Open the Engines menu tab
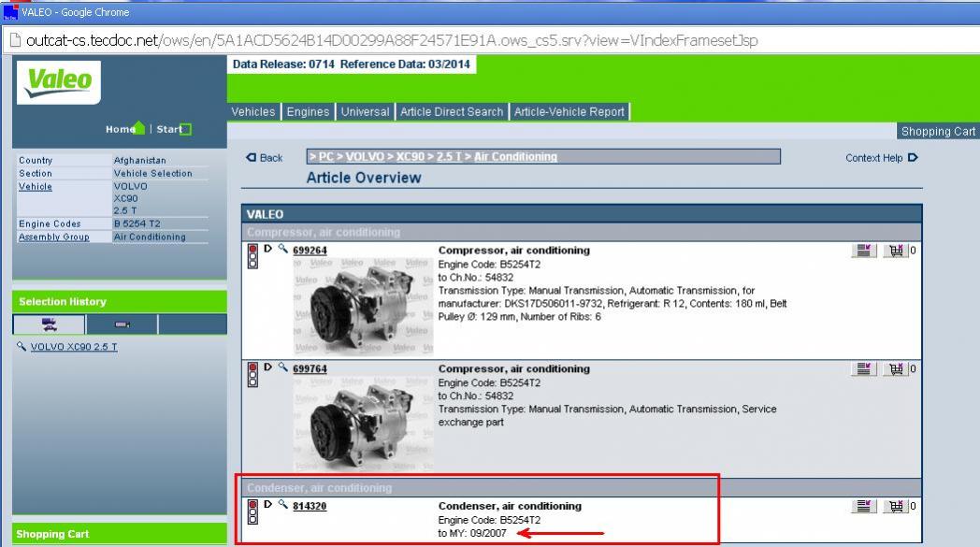Screen dimensions: 980x547 pos(308,111)
